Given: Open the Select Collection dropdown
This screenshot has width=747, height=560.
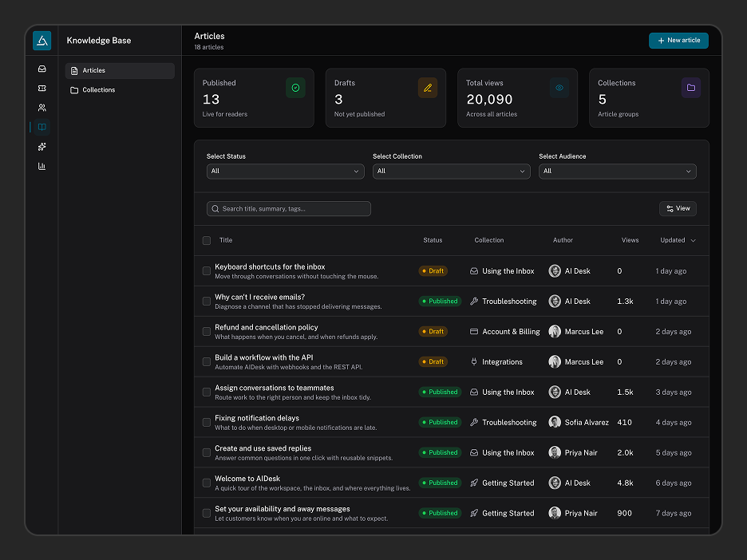Looking at the screenshot, I should [x=451, y=172].
